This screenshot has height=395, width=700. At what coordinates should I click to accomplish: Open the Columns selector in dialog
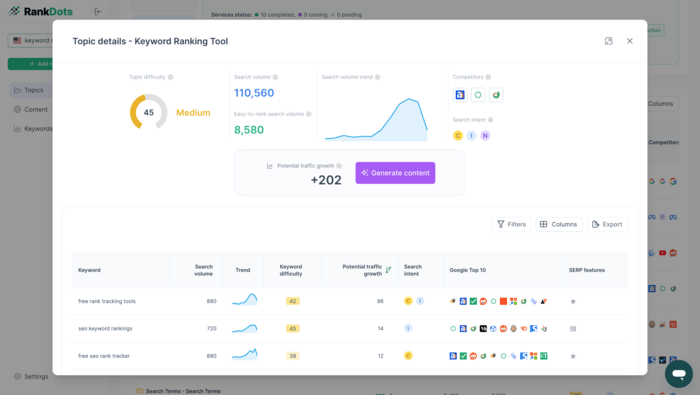coord(558,224)
